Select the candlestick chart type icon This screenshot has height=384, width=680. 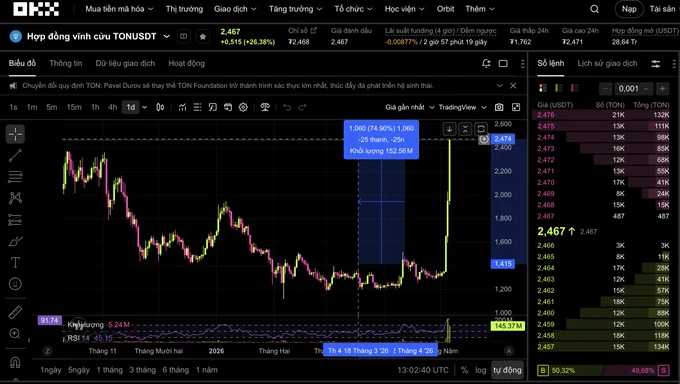point(160,107)
